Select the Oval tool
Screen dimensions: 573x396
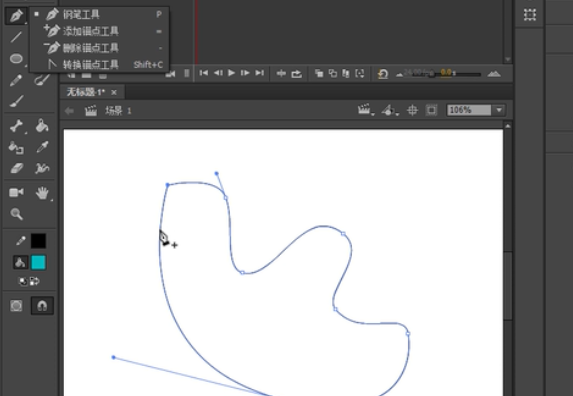coord(16,58)
